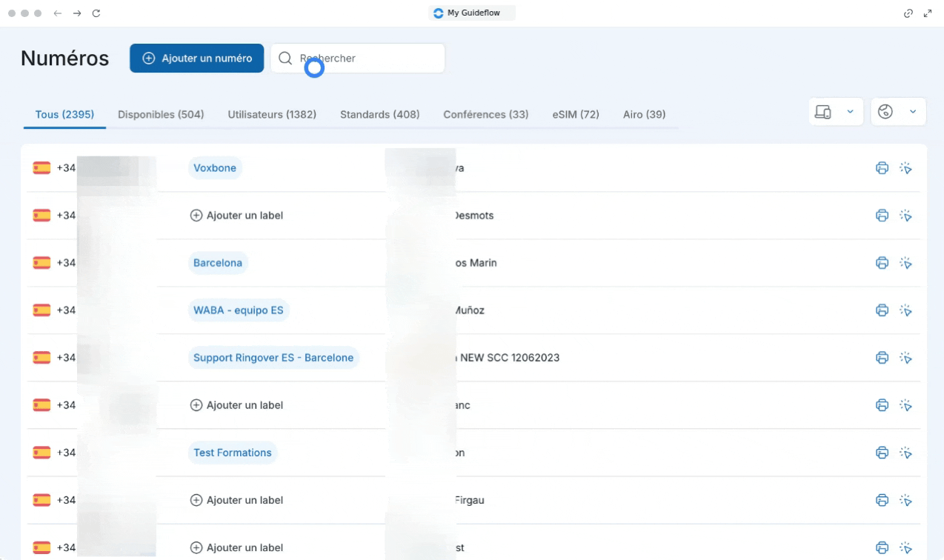Click the printer icon in the WABA - equipo ES row

pos(882,310)
